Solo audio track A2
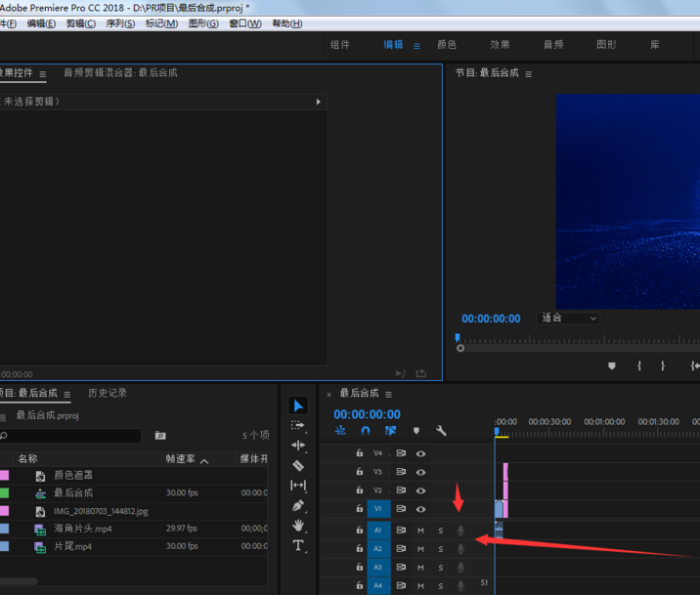Screen dimensions: 700x595 click(x=440, y=549)
